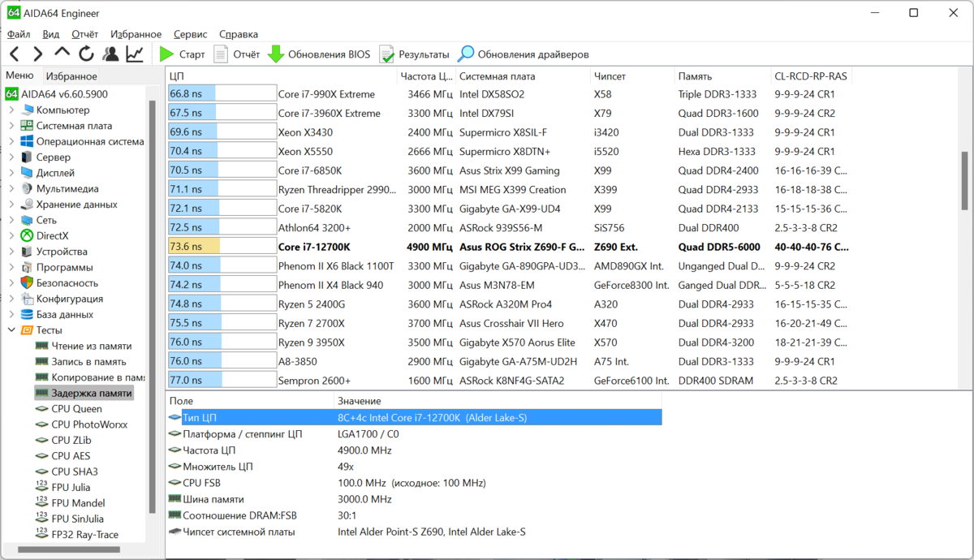Click the Сервер tree icon
974x560 pixels.
28,157
